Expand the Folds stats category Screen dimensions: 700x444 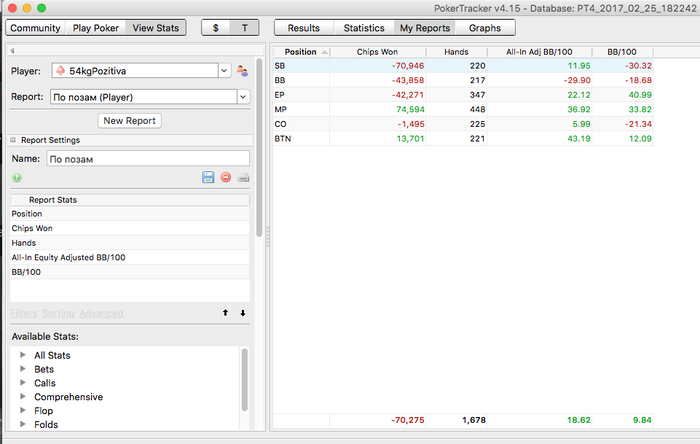[23, 424]
